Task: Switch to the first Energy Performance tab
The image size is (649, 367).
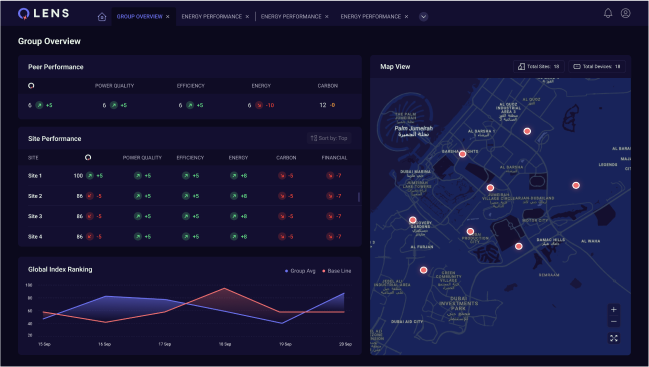Action: click(212, 17)
